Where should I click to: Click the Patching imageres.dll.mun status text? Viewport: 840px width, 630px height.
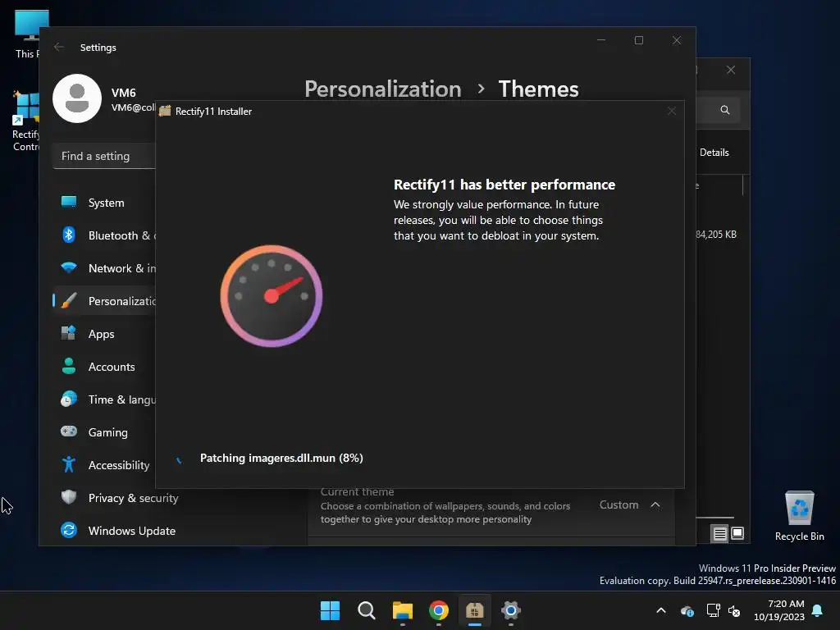pos(281,458)
